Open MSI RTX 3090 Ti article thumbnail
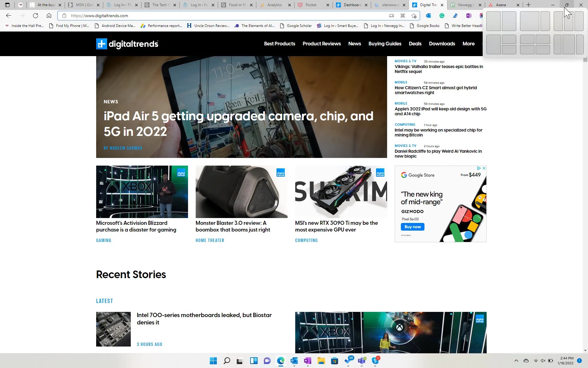The image size is (588, 368). 341,192
